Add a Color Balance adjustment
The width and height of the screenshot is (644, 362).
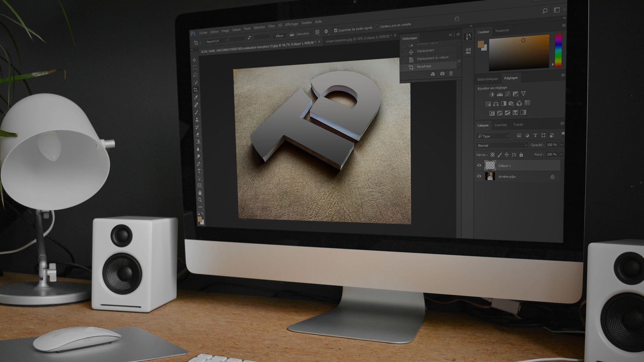pos(496,104)
